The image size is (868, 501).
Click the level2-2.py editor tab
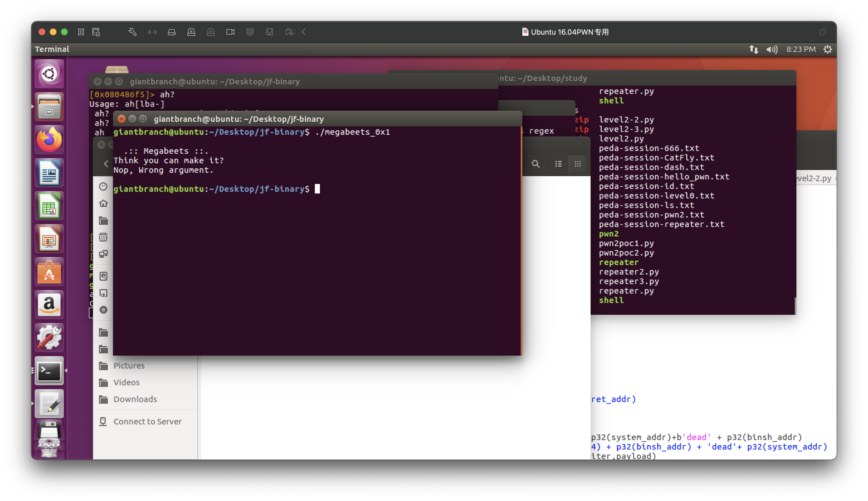(814, 178)
